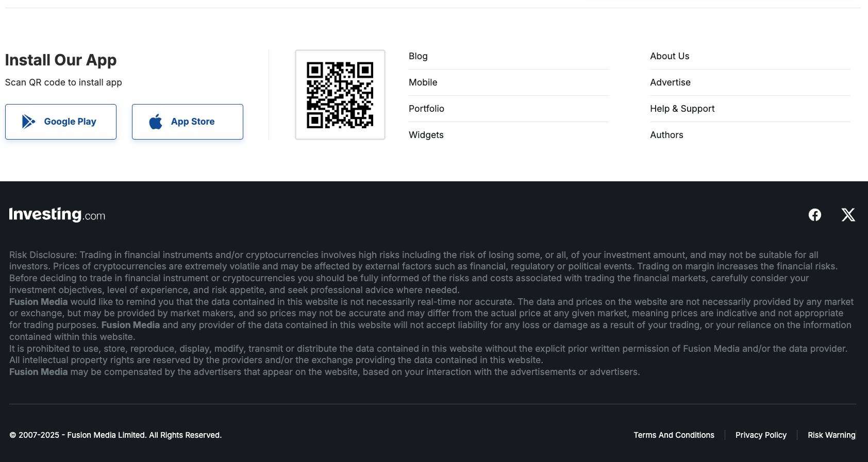The image size is (868, 462).
Task: Go to the Authors page
Action: point(666,135)
